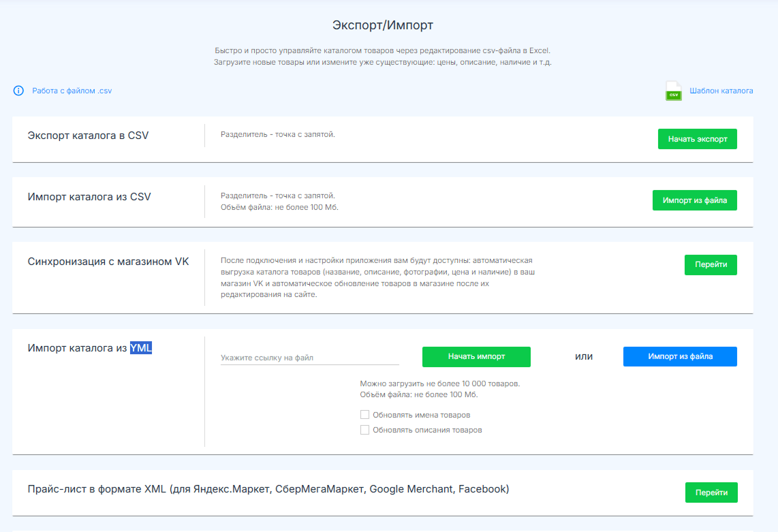The image size is (778, 532).
Task: Click blue 'Импорт из файла' for YML
Action: pyautogui.click(x=680, y=356)
